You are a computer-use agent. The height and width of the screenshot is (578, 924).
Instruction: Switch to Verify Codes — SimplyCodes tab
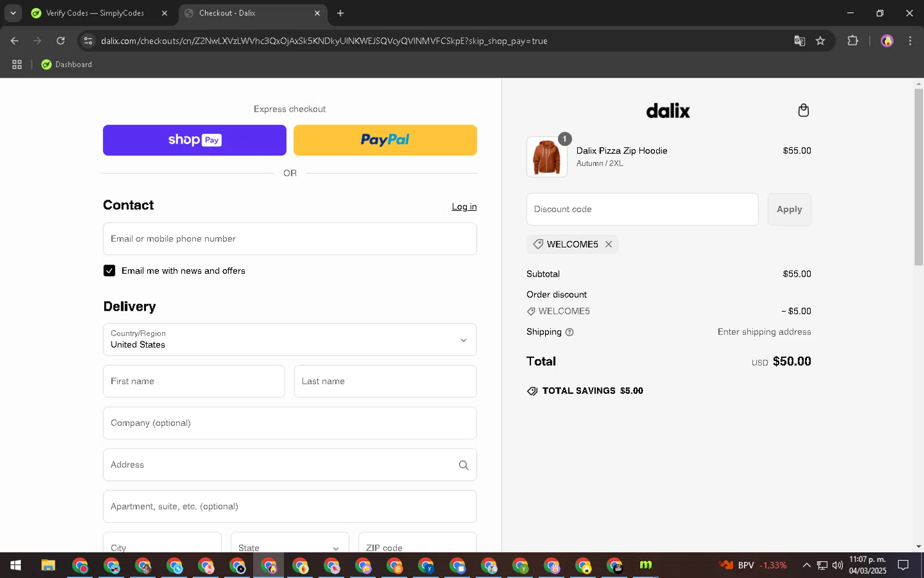click(95, 13)
